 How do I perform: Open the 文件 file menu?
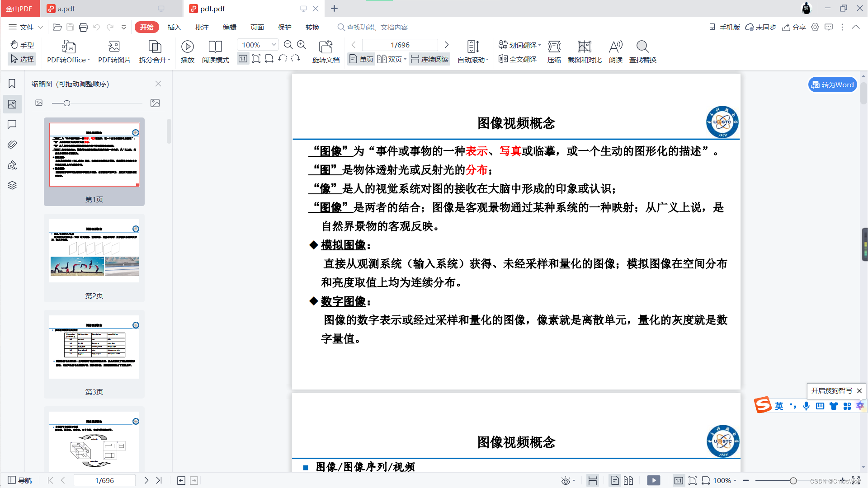coord(25,27)
